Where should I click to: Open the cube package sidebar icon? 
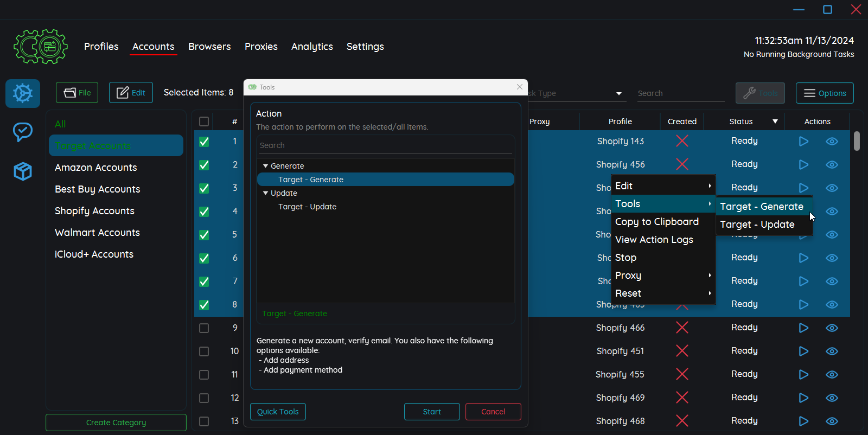point(23,171)
